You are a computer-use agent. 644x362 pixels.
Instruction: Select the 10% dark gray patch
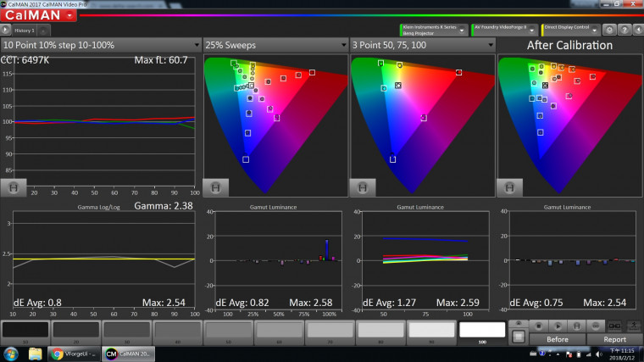point(25,331)
